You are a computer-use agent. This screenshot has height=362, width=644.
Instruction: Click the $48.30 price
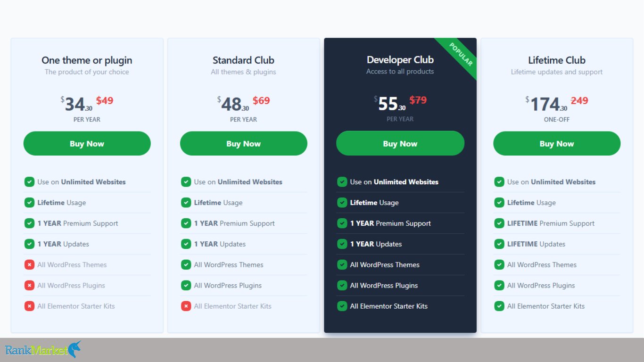click(233, 104)
